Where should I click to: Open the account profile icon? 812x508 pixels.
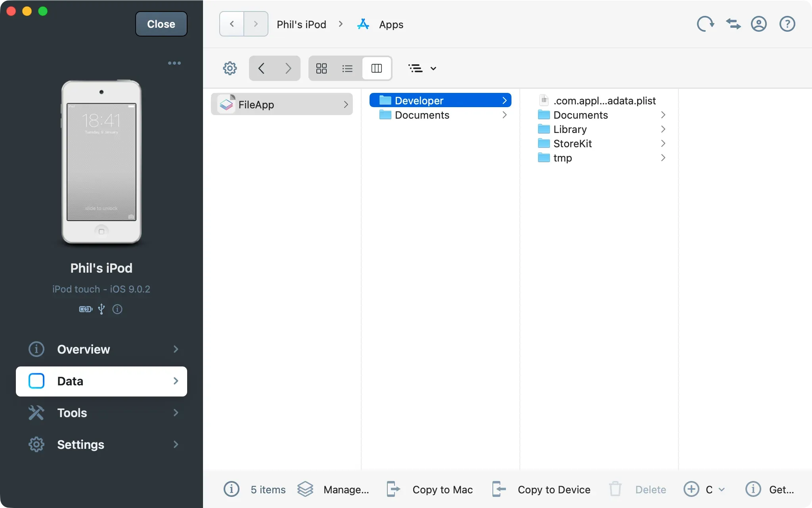click(x=758, y=24)
